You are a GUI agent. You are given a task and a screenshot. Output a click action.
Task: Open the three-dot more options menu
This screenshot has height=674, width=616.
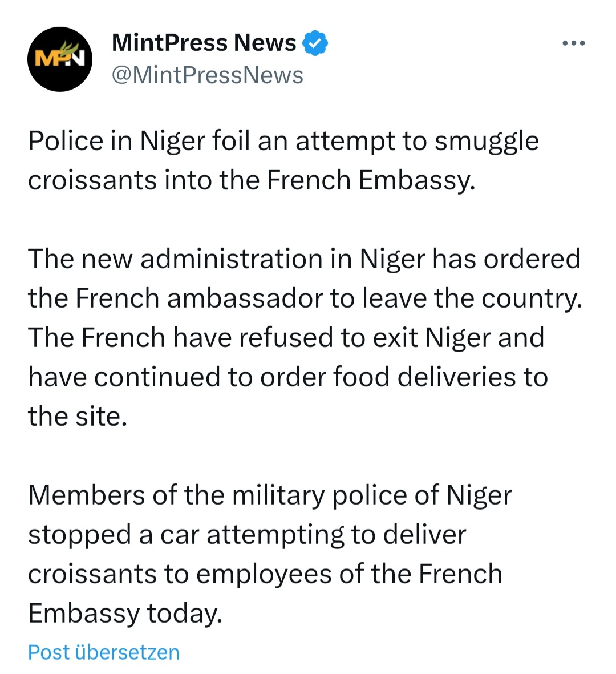pyautogui.click(x=573, y=43)
